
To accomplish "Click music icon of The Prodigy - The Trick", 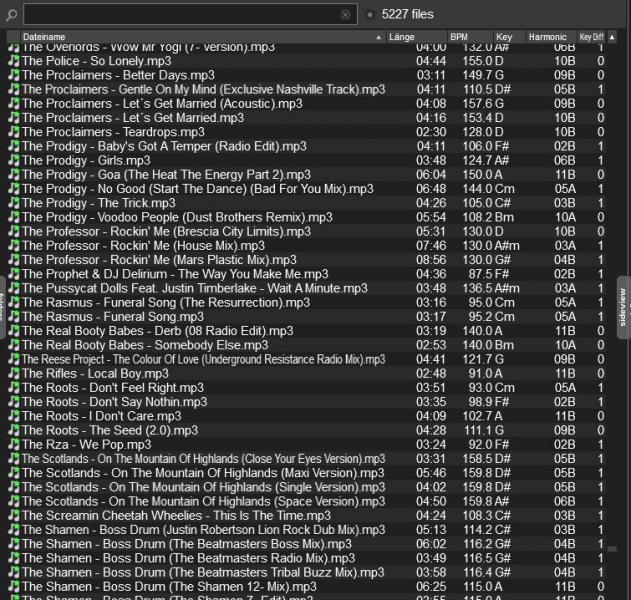I will coord(14,203).
